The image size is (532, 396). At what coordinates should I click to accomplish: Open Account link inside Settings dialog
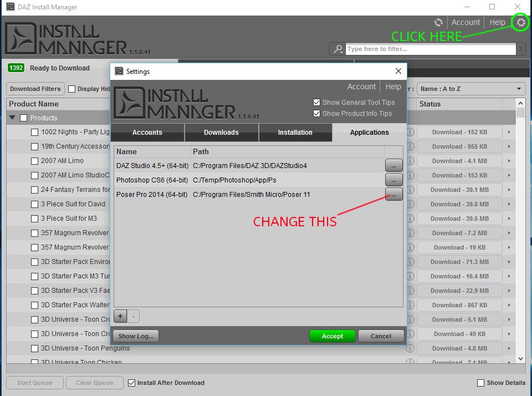(x=361, y=87)
